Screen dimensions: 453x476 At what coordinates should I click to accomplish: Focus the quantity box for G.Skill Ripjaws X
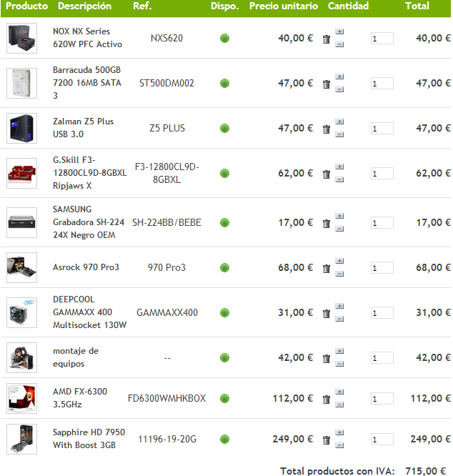click(x=382, y=174)
